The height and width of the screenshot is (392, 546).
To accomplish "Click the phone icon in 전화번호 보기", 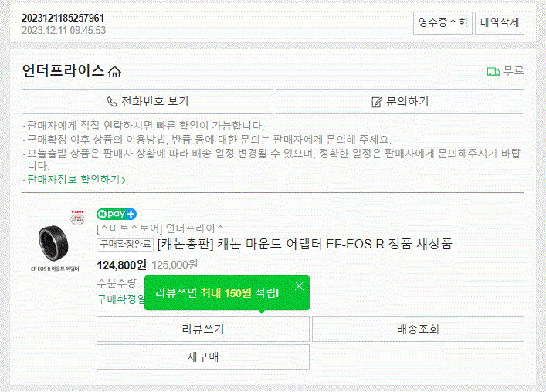I will tap(112, 101).
